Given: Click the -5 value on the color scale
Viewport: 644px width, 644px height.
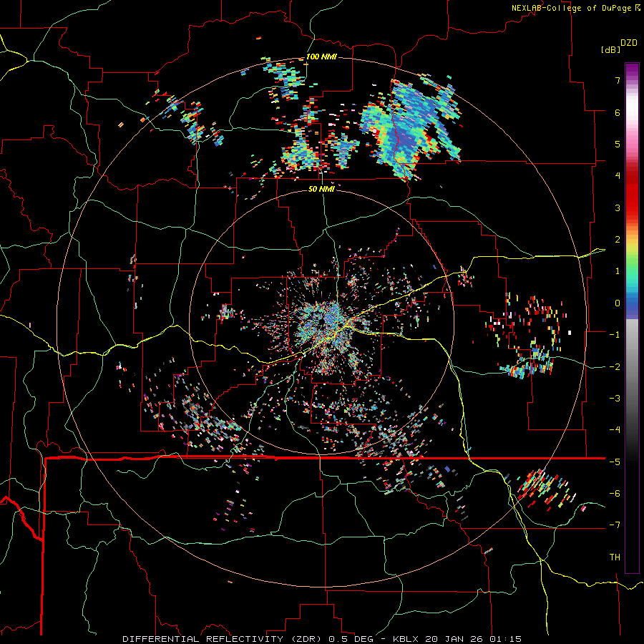Looking at the screenshot, I should [x=615, y=462].
